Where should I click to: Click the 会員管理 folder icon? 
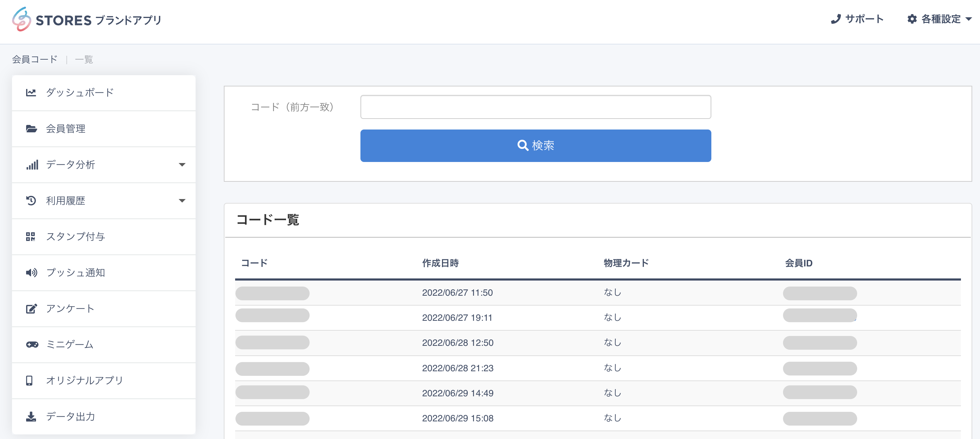[31, 128]
